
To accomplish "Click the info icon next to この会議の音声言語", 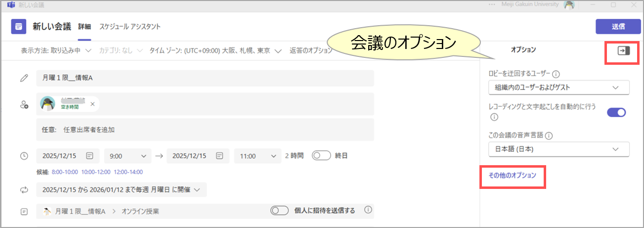I will point(549,136).
